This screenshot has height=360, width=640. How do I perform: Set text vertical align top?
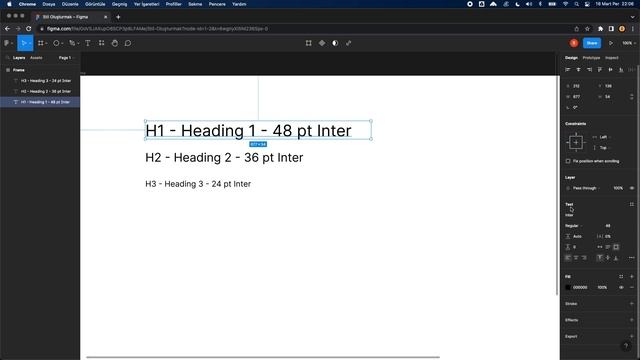point(600,258)
